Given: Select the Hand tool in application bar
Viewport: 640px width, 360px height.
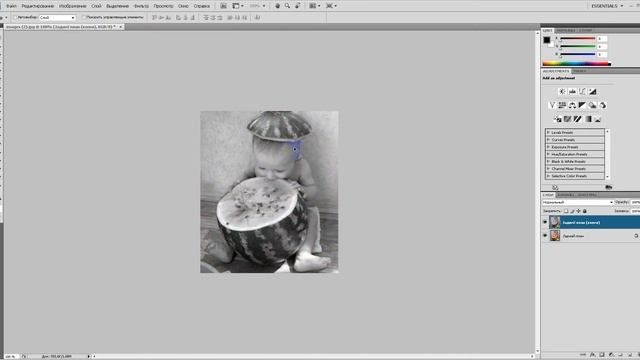Looking at the screenshot, I should tap(278, 6).
